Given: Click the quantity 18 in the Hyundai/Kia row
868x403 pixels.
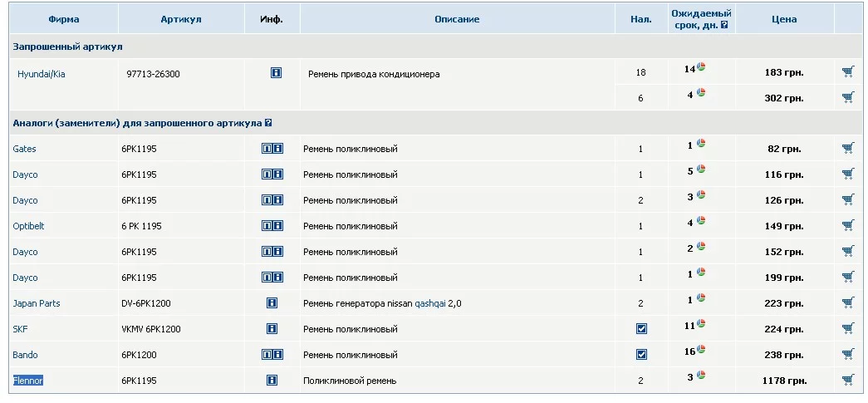Looking at the screenshot, I should pos(641,72).
